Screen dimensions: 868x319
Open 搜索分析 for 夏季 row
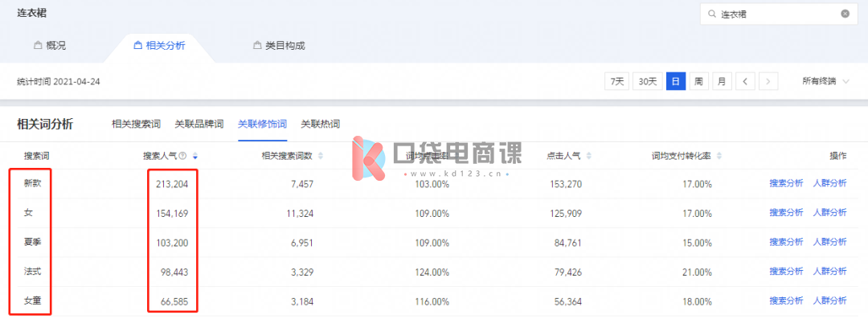pyautogui.click(x=786, y=242)
